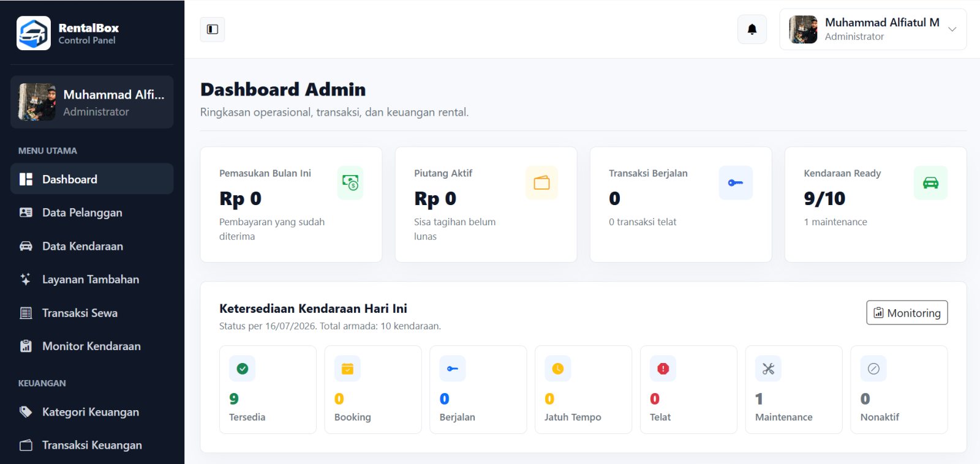Screen dimensions: 980x464
Task: Click the Transaksi Sewa list icon
Action: coord(26,313)
